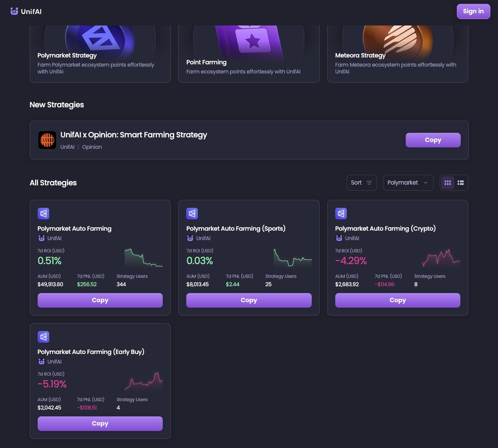Click the Polymarket Auto Farming card icon
The width and height of the screenshot is (498, 448).
coord(43,214)
